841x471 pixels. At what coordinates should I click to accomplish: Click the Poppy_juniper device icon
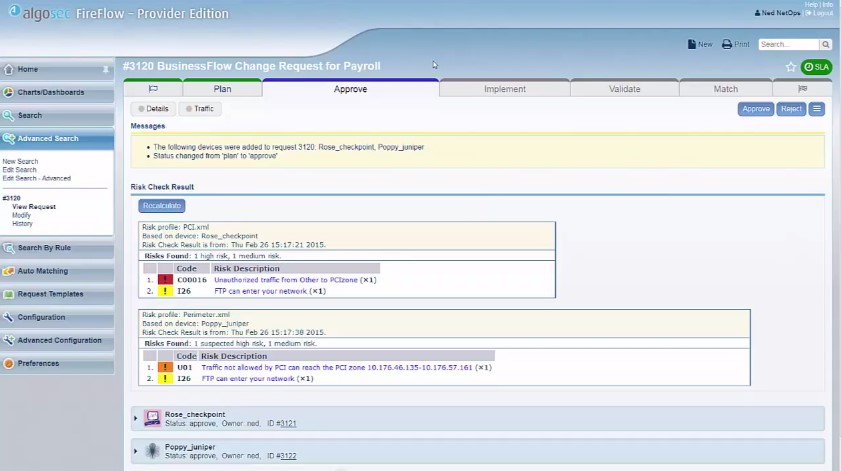[x=152, y=451]
